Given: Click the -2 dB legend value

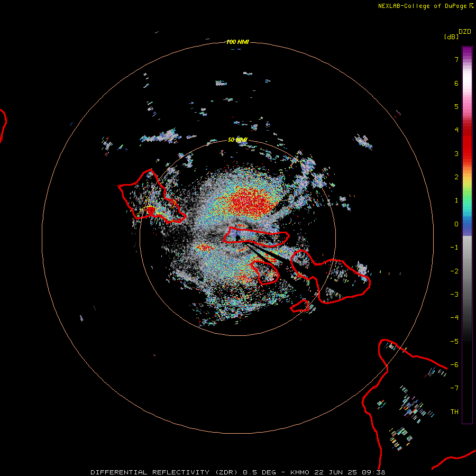Looking at the screenshot, I should click(x=454, y=271).
